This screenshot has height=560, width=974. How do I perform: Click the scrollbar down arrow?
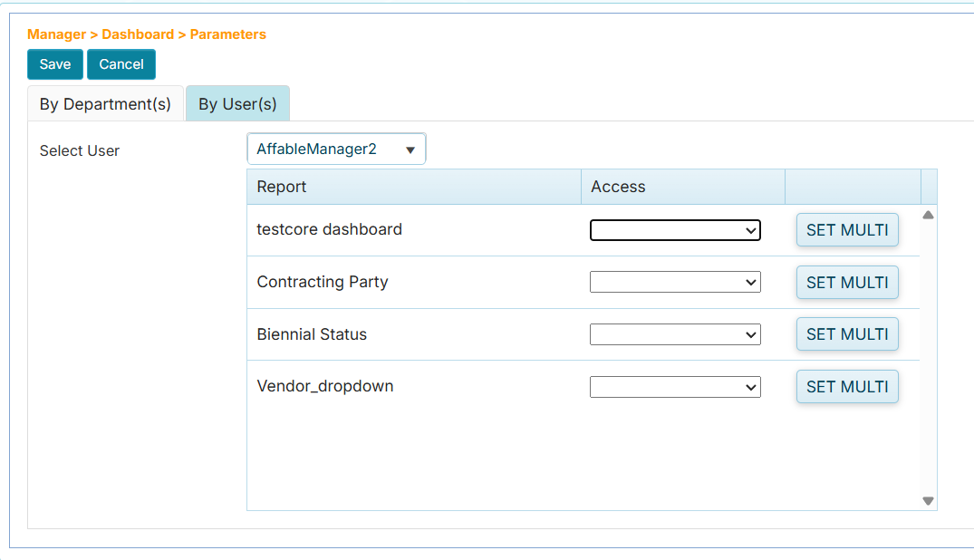(x=927, y=499)
